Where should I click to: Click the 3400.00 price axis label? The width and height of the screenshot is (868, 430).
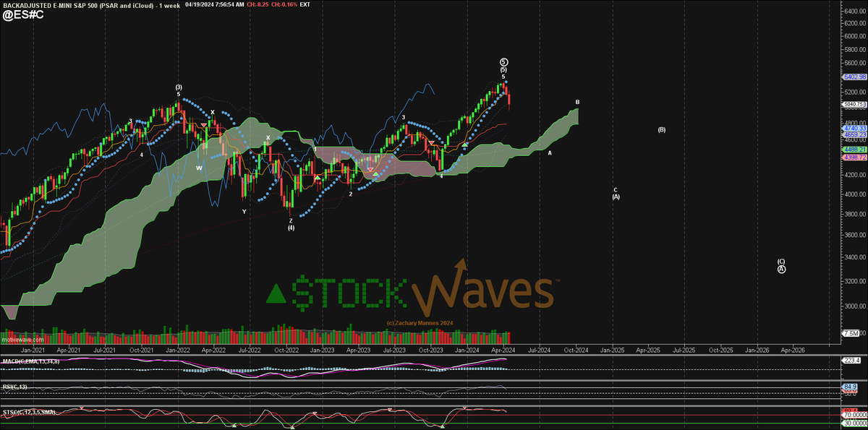pyautogui.click(x=855, y=257)
